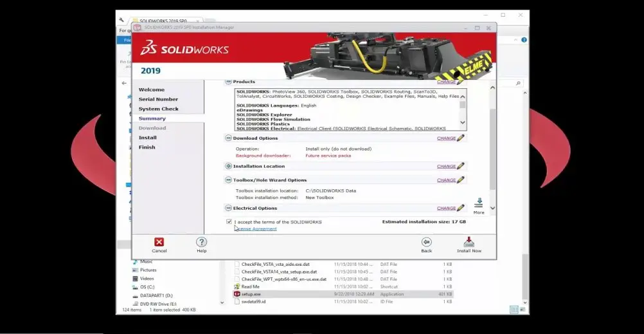The width and height of the screenshot is (644, 334).
Task: Click 'C:\SOLIDWORKS Data' toolbox location text
Action: coord(330,190)
